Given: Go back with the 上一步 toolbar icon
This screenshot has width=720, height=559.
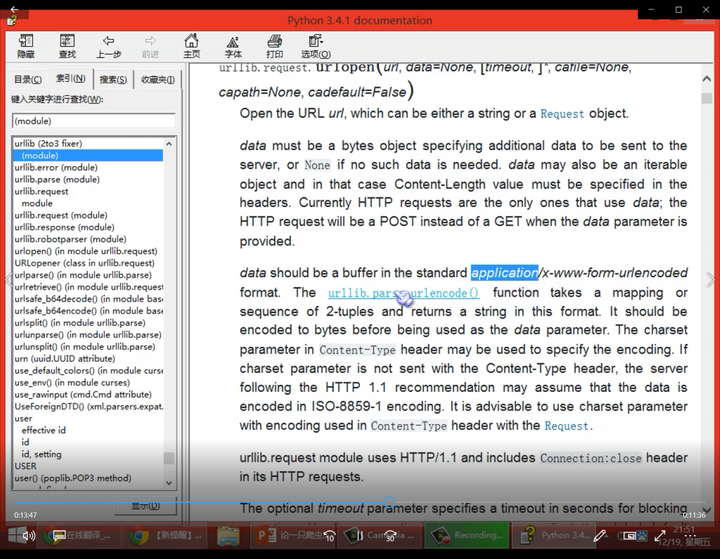Looking at the screenshot, I should (x=108, y=46).
